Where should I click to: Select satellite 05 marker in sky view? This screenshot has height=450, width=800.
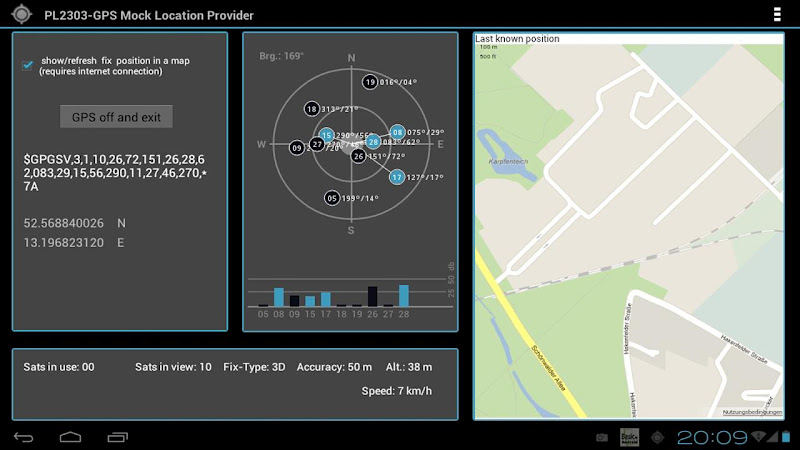click(332, 198)
